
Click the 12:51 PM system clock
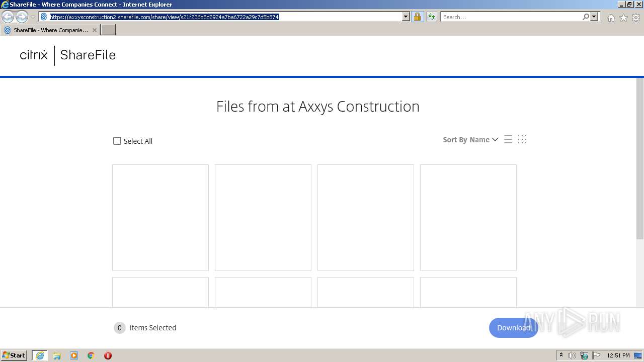click(618, 355)
